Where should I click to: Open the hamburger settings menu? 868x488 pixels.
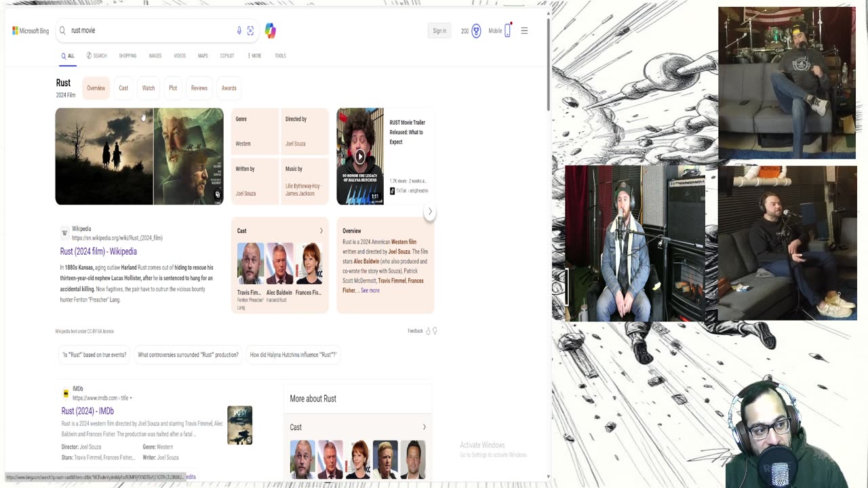[524, 30]
